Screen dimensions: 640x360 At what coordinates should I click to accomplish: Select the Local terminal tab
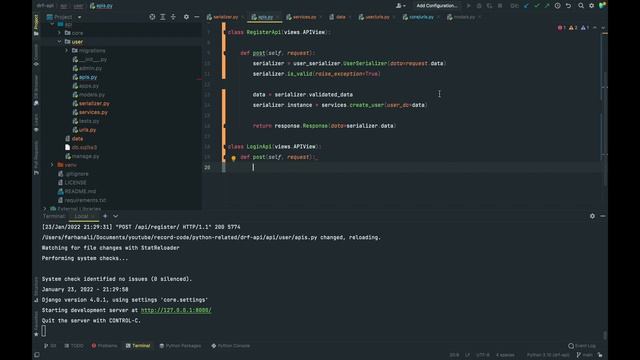[x=83, y=216]
